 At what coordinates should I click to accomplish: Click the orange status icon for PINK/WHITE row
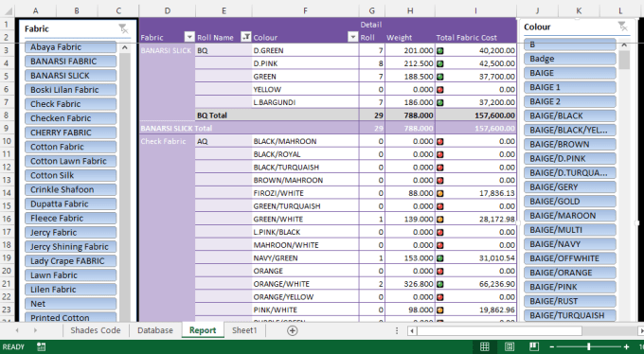pos(439,310)
